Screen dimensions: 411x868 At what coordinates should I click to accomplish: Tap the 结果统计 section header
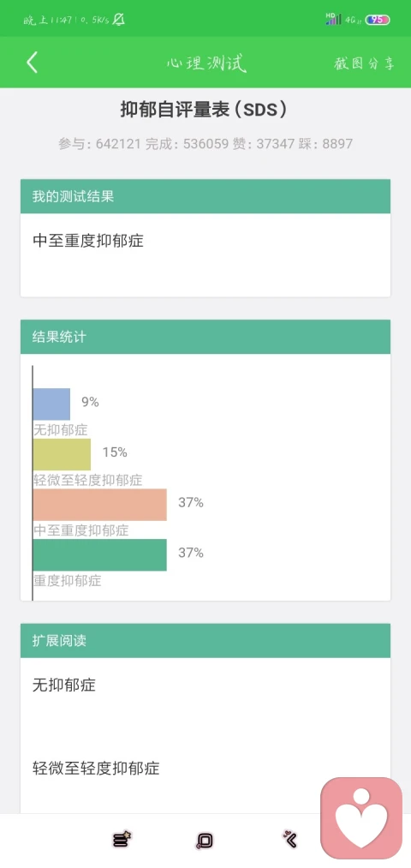pyautogui.click(x=205, y=337)
